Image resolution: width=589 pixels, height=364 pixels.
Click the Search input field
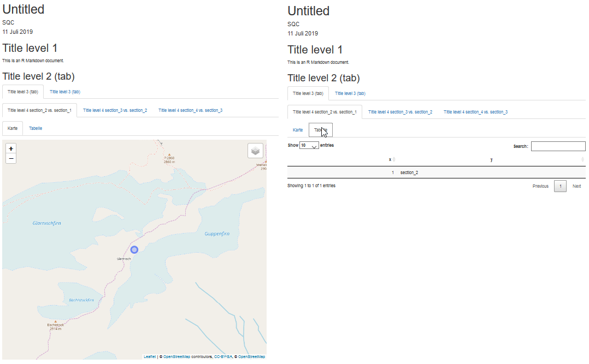click(558, 146)
